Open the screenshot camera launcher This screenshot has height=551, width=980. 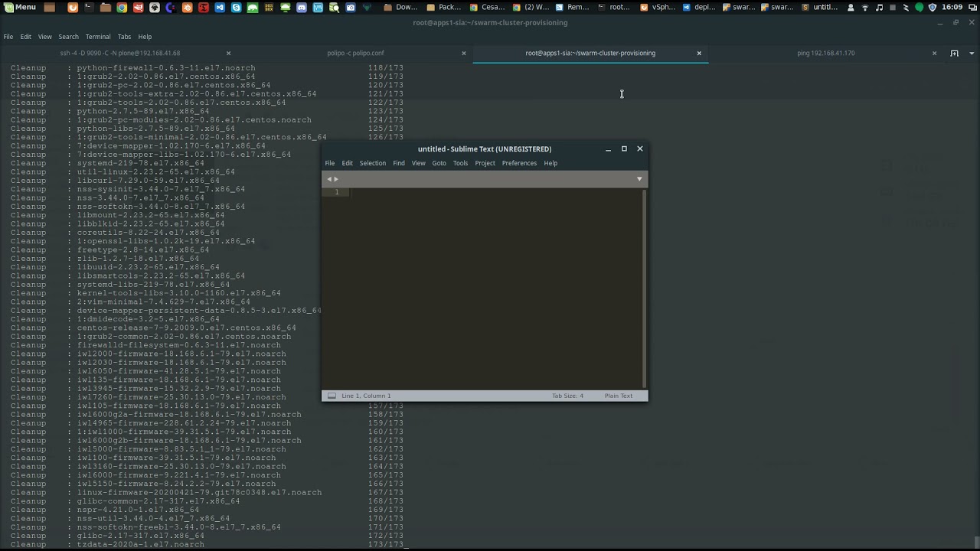click(x=350, y=7)
